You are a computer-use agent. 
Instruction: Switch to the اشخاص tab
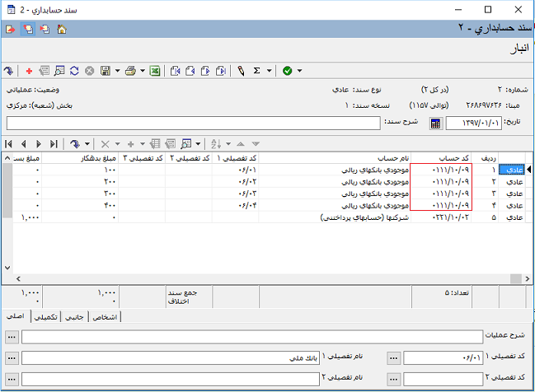click(103, 317)
